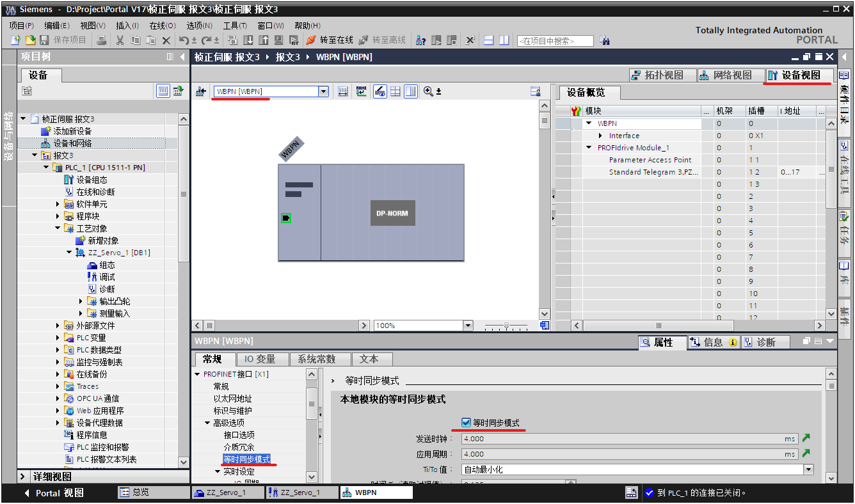Click the start simulation icon
This screenshot has width=855, height=504.
pyautogui.click(x=279, y=40)
